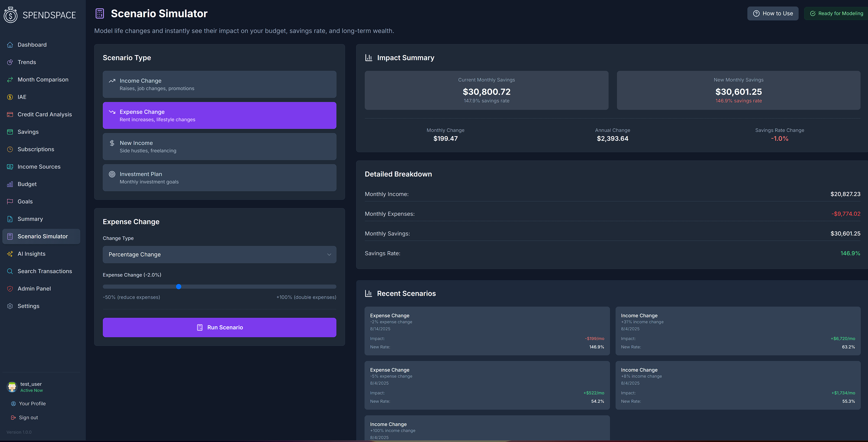
Task: Click the test_user avatar image
Action: tap(12, 387)
